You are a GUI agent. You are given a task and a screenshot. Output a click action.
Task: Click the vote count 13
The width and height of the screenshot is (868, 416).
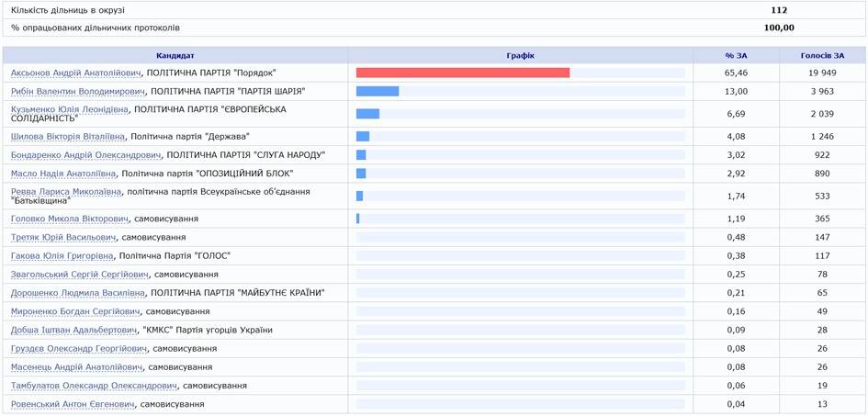click(823, 404)
